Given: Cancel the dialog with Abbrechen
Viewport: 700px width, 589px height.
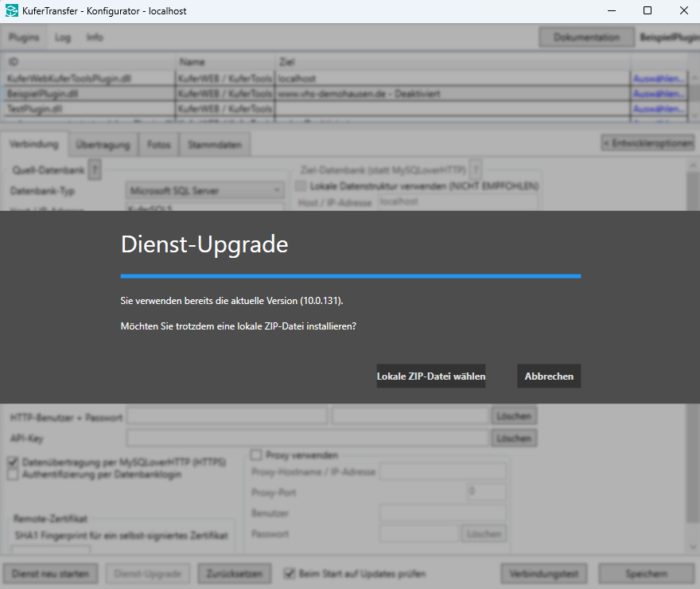Looking at the screenshot, I should coord(549,376).
